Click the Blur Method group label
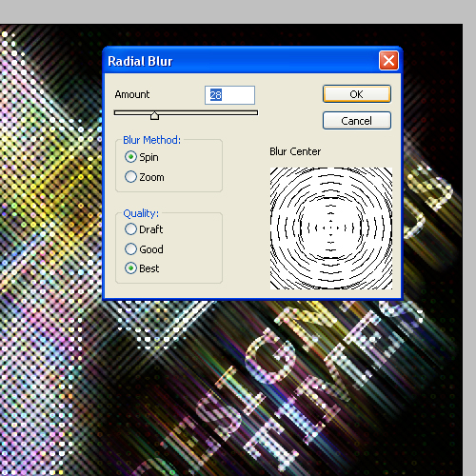The width and height of the screenshot is (476, 476). 151,140
